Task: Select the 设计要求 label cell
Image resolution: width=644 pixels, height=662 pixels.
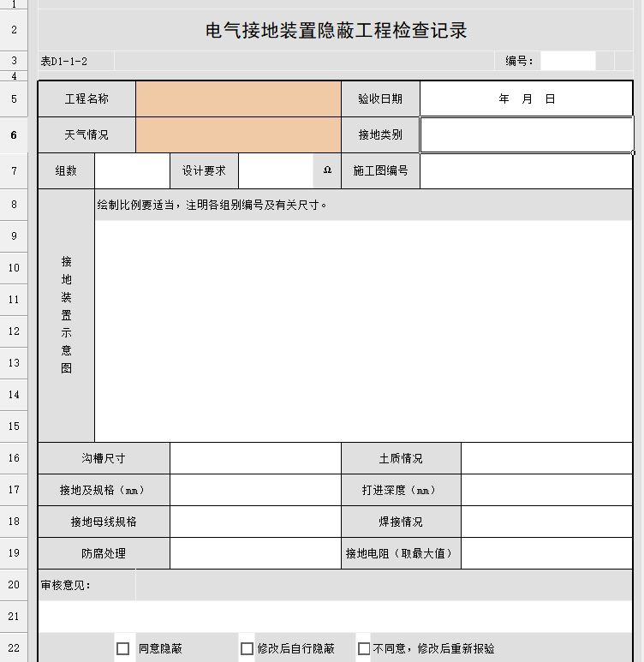Action: [204, 170]
